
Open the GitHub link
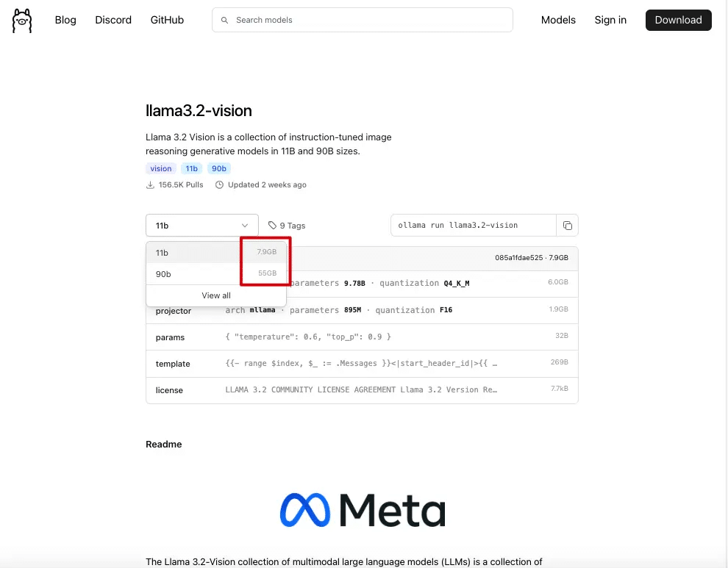[x=167, y=20]
